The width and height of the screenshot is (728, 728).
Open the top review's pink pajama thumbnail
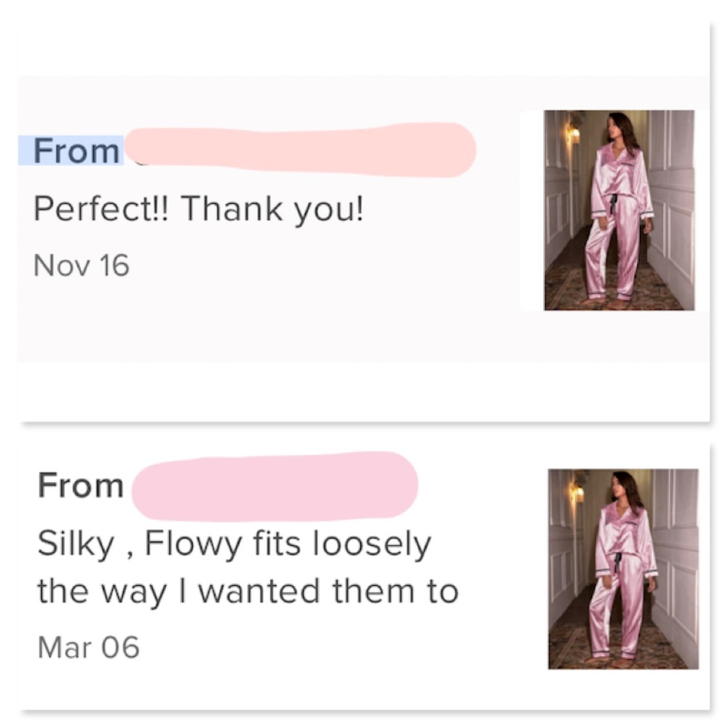pyautogui.click(x=619, y=210)
